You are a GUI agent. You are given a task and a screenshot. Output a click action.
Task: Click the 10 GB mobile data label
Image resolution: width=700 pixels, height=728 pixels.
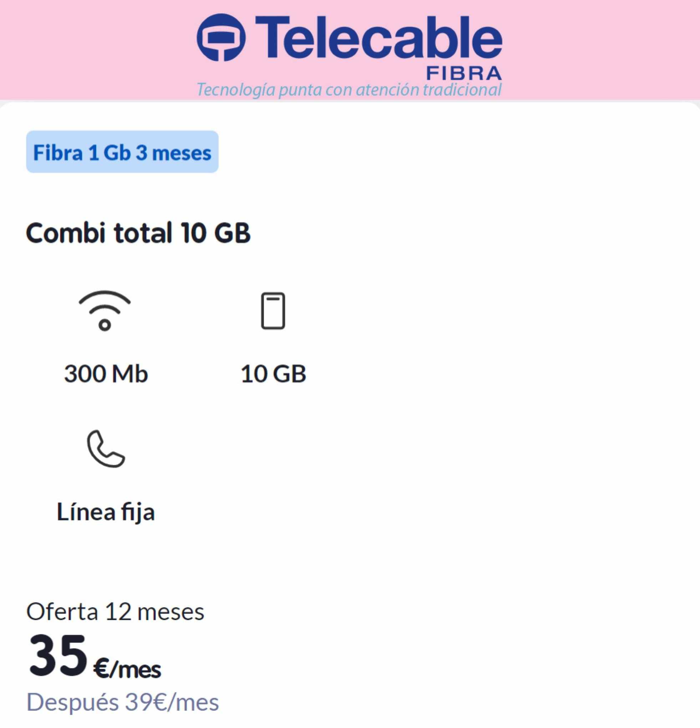coord(273,374)
